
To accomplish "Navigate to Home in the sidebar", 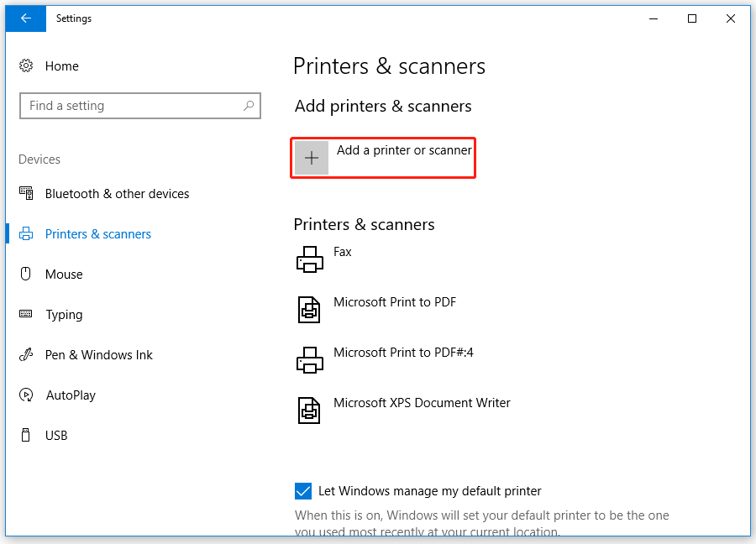I will [x=62, y=65].
